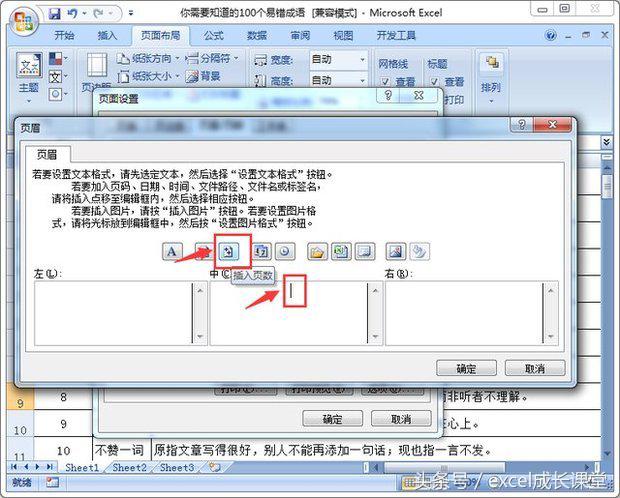Click 确定 in the 页眉 header dialog

click(x=466, y=369)
